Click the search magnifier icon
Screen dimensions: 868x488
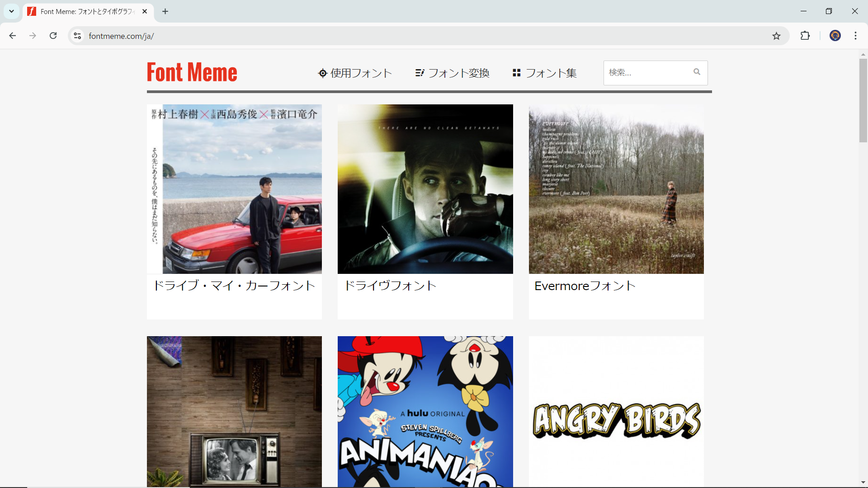[x=697, y=72]
